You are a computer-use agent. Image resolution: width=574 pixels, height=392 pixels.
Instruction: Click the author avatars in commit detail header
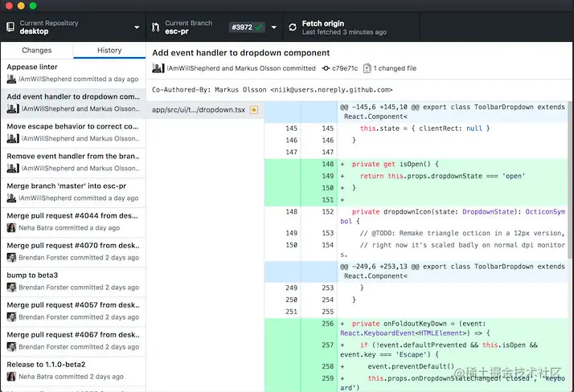[x=158, y=68]
